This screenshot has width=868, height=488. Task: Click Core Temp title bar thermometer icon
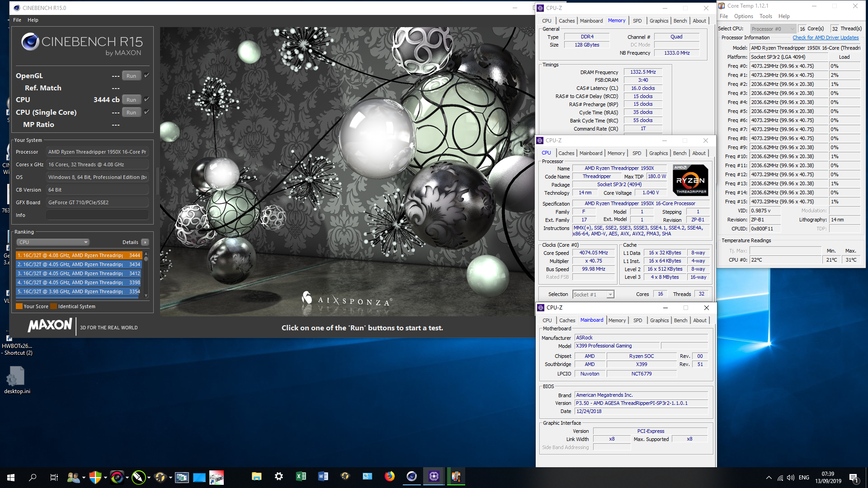tap(722, 6)
